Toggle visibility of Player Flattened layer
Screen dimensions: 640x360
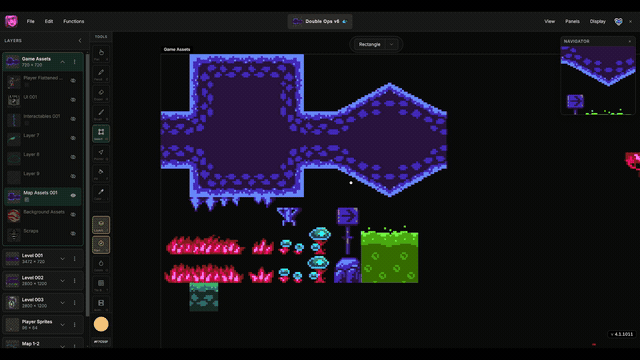pos(73,81)
